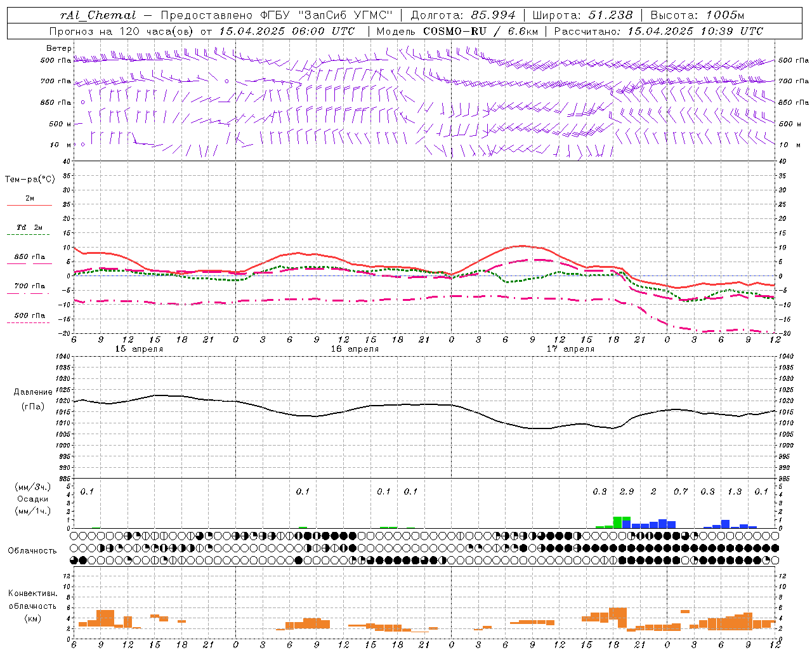Image resolution: width=812 pixels, height=650 pixels.
Task: Click the date label 15 апреля
Action: pos(139,349)
